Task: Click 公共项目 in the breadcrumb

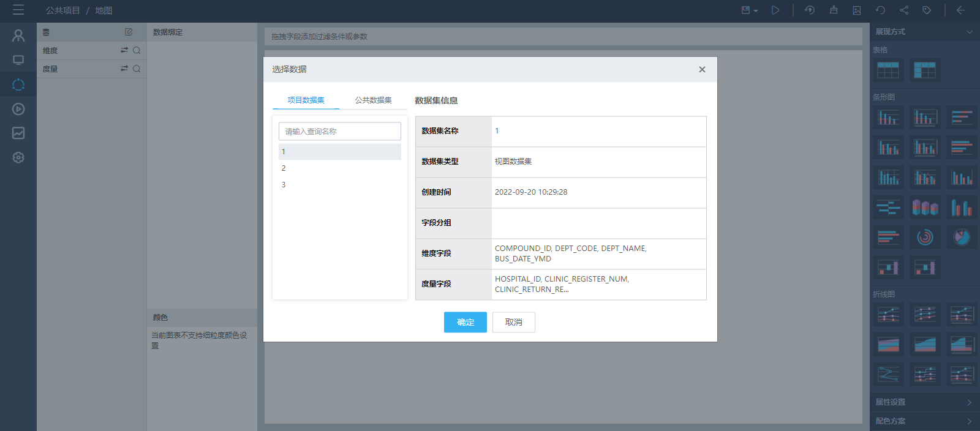Action: [x=63, y=10]
